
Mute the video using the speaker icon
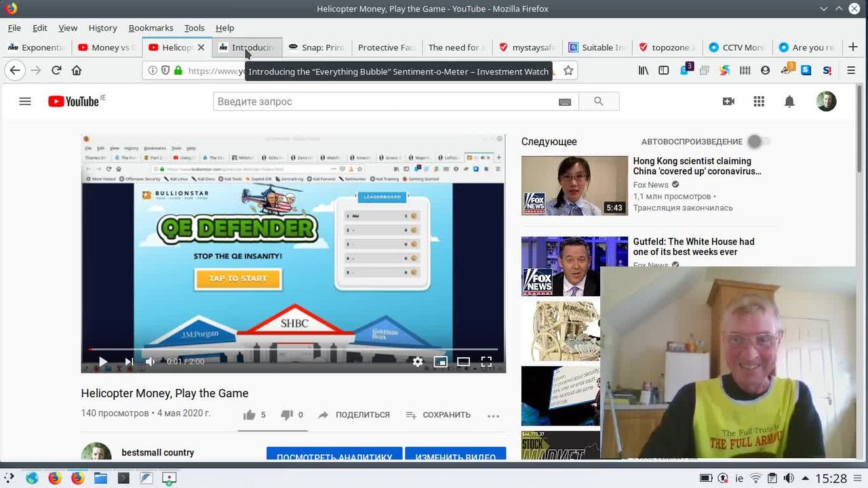(x=151, y=362)
